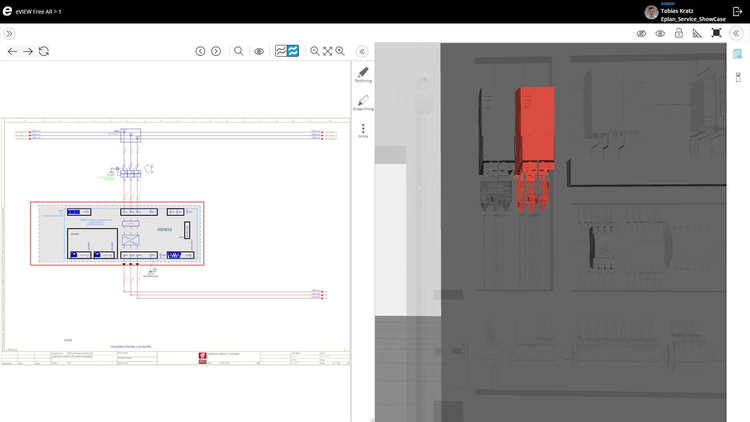Open search in schematic viewer
Viewport: 750px width, 422px height.
(238, 51)
